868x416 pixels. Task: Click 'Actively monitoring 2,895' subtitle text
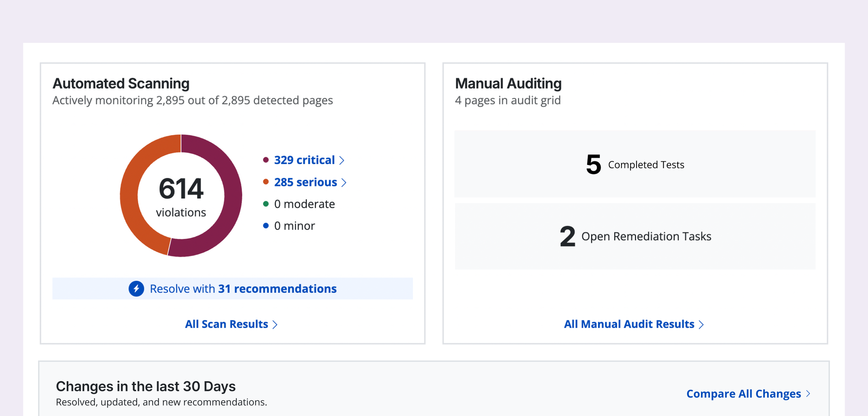[193, 100]
